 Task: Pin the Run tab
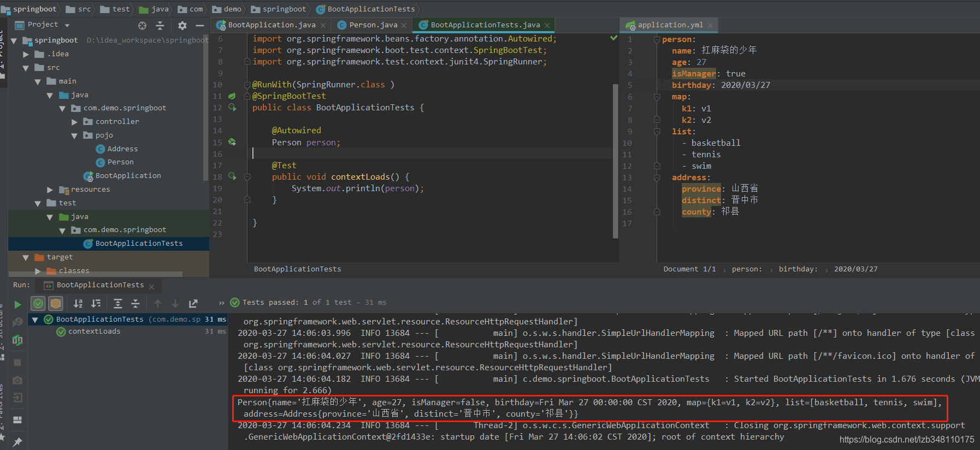pyautogui.click(x=17, y=441)
